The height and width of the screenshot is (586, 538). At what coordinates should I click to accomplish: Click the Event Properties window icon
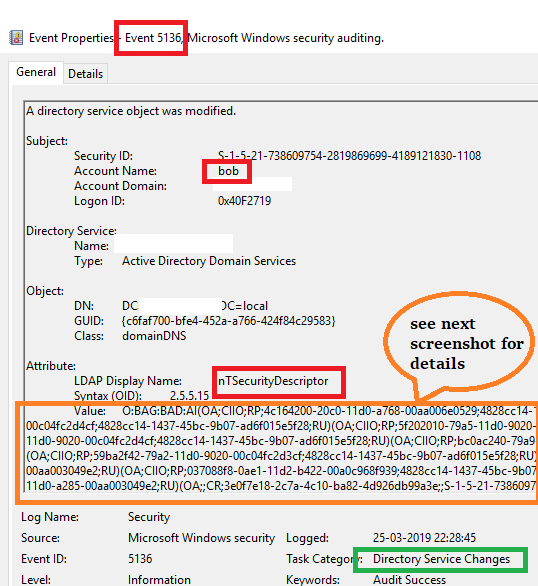tap(16, 38)
